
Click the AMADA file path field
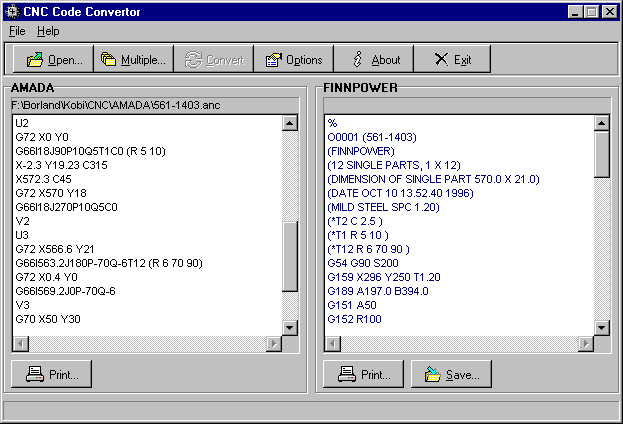point(155,105)
